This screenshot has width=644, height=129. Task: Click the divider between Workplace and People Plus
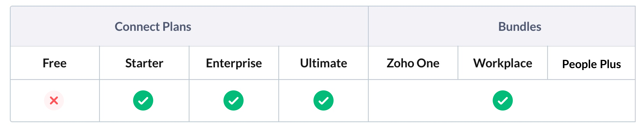[x=548, y=63]
